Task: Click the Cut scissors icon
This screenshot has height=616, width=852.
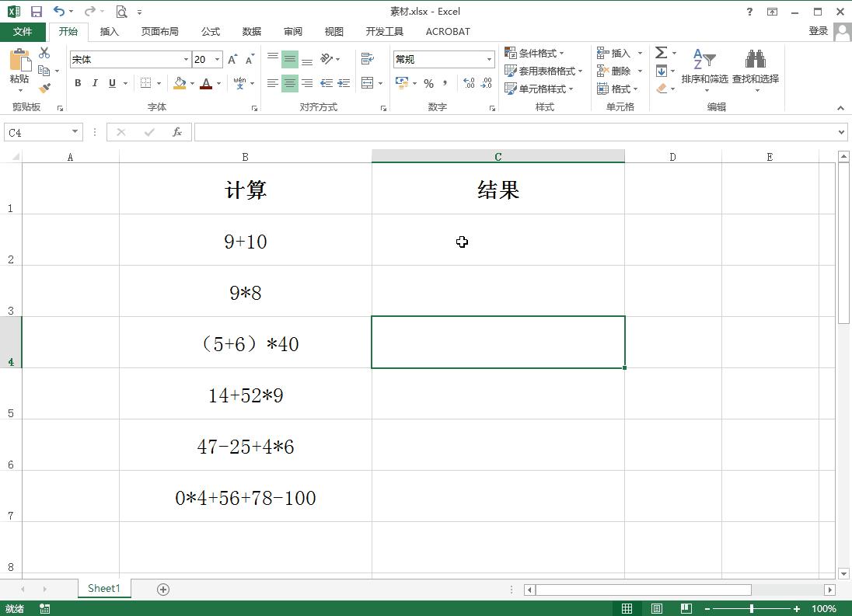Action: (44, 53)
